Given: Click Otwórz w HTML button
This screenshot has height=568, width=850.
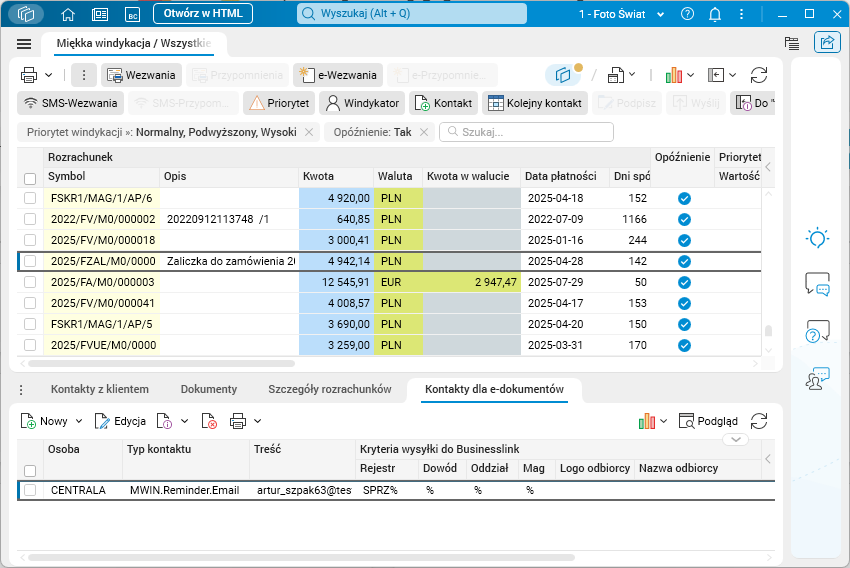Looking at the screenshot, I should pyautogui.click(x=203, y=14).
